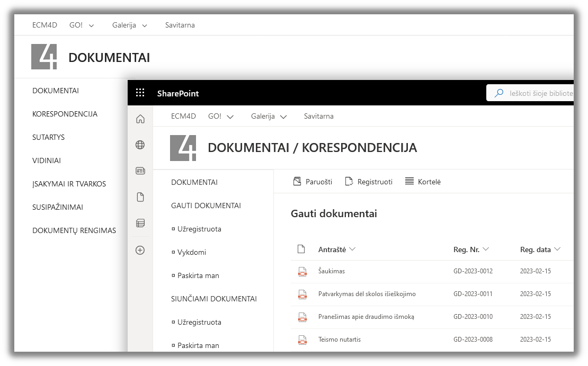Open the My lists icon in the rail
Screen dimensions: 588x366
pos(140,224)
